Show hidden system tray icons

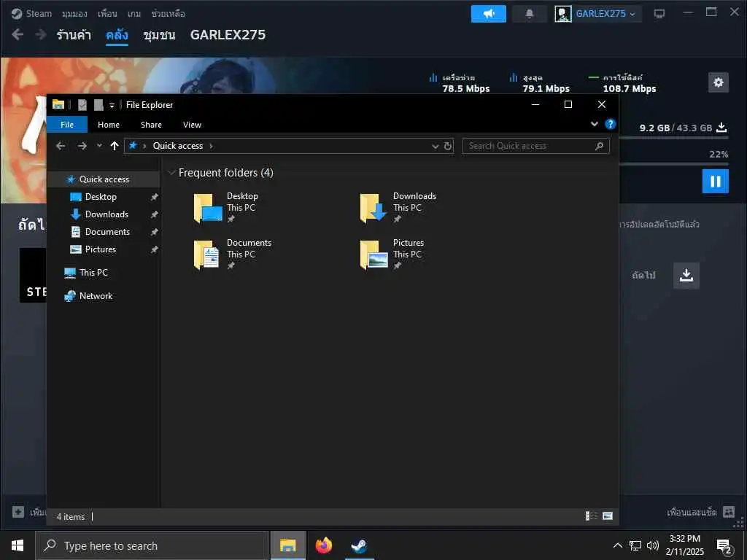point(617,545)
